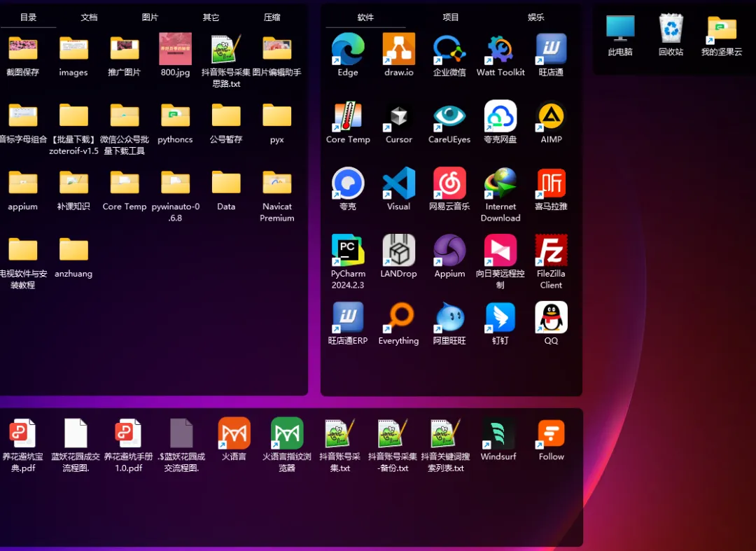Select the orange 火语言 icon
Viewport: 756px width, 551px height.
(x=234, y=433)
